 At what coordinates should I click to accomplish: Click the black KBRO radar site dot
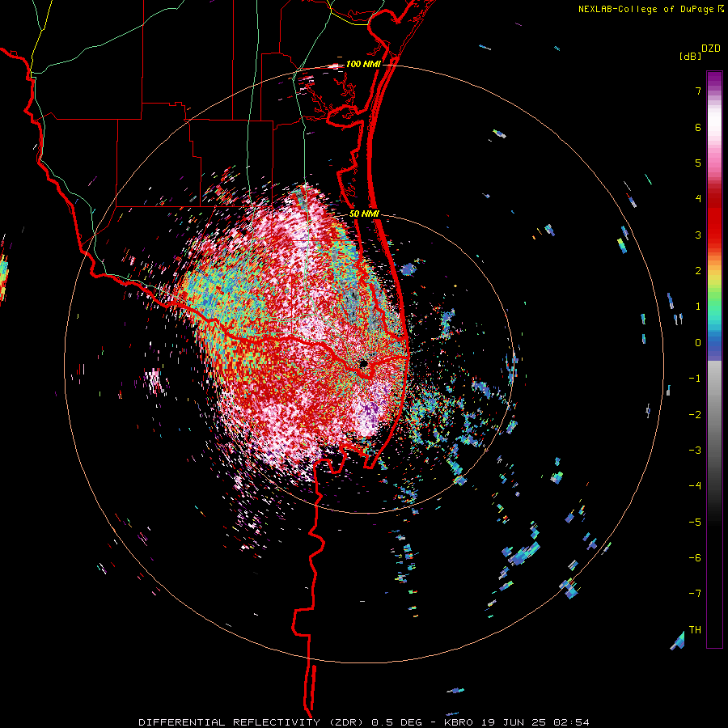[x=363, y=363]
